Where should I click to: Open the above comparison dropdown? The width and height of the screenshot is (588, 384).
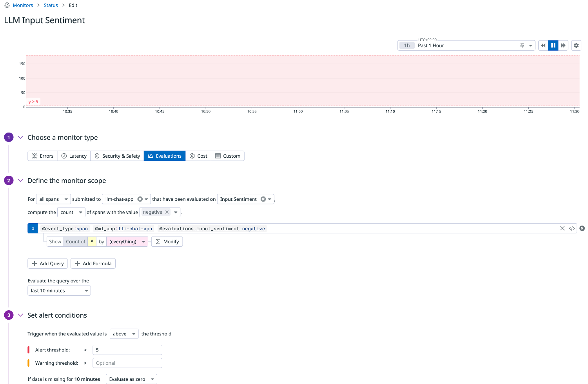point(124,334)
